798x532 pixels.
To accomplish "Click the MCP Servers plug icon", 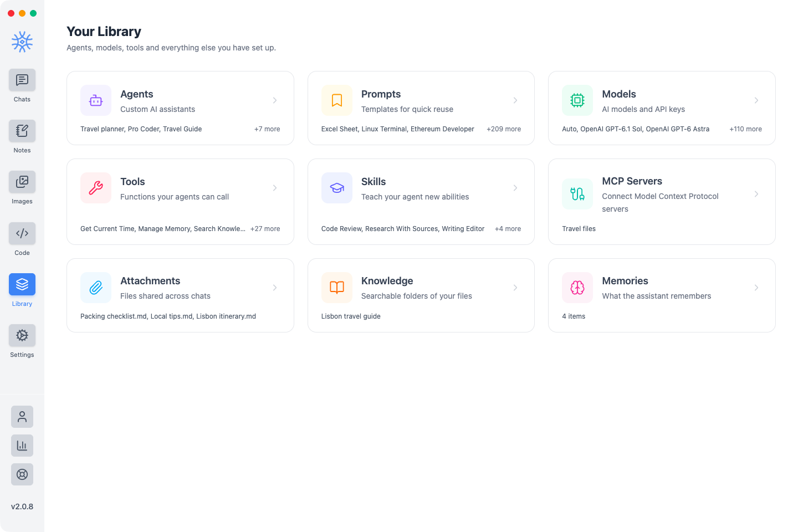I will (577, 194).
